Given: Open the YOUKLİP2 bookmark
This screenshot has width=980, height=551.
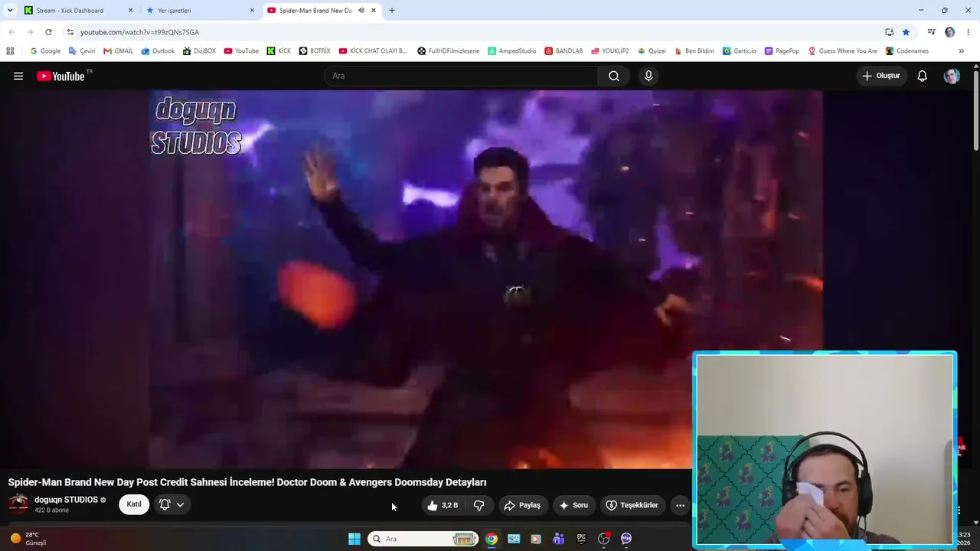Looking at the screenshot, I should (610, 51).
